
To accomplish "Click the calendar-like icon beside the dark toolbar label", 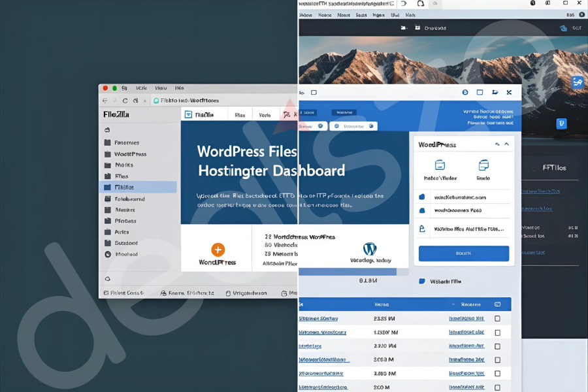I will coord(417,27).
